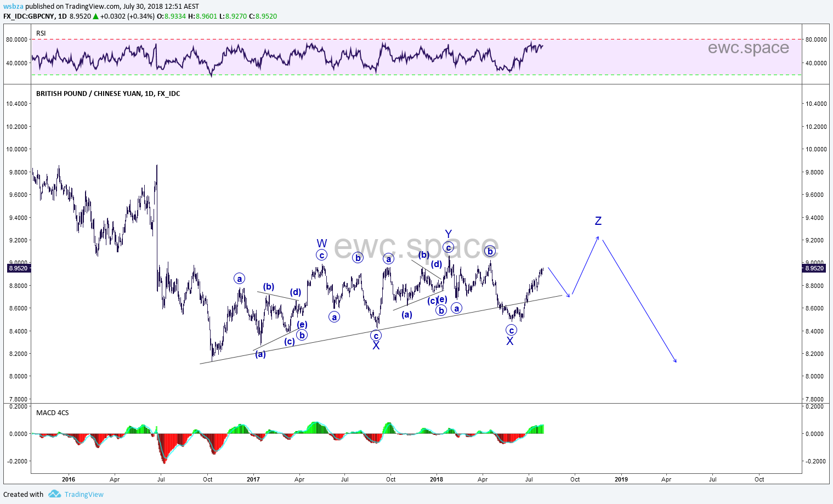Image resolution: width=833 pixels, height=504 pixels.
Task: Click the green up-triangle price change indicator
Action: (x=96, y=16)
